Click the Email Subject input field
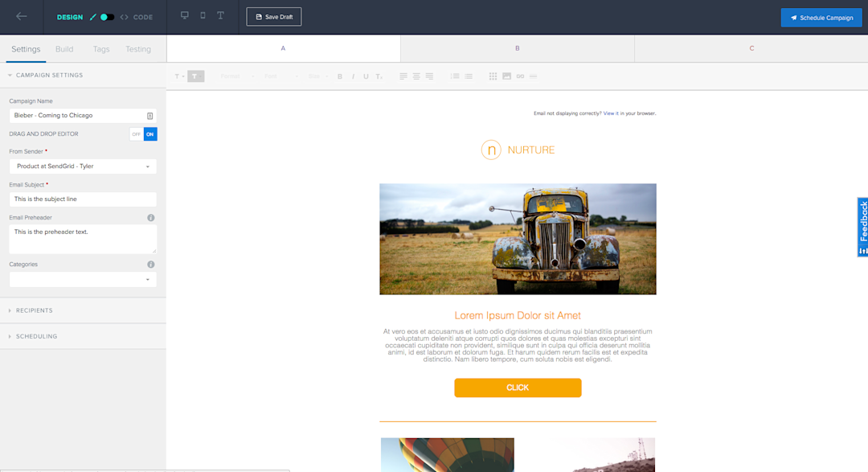868x472 pixels. tap(83, 199)
